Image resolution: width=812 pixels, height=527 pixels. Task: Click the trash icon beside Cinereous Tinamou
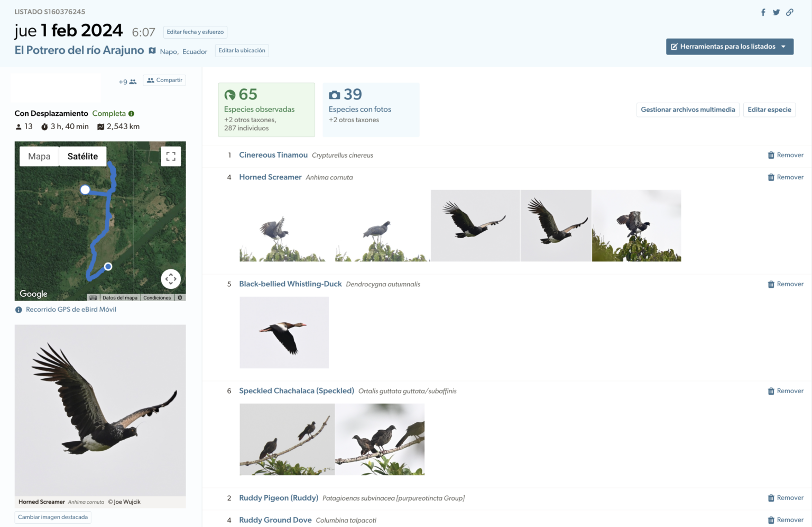771,155
